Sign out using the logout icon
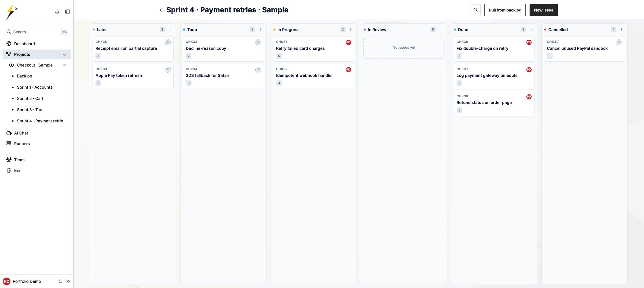644x288 pixels. pos(68,281)
